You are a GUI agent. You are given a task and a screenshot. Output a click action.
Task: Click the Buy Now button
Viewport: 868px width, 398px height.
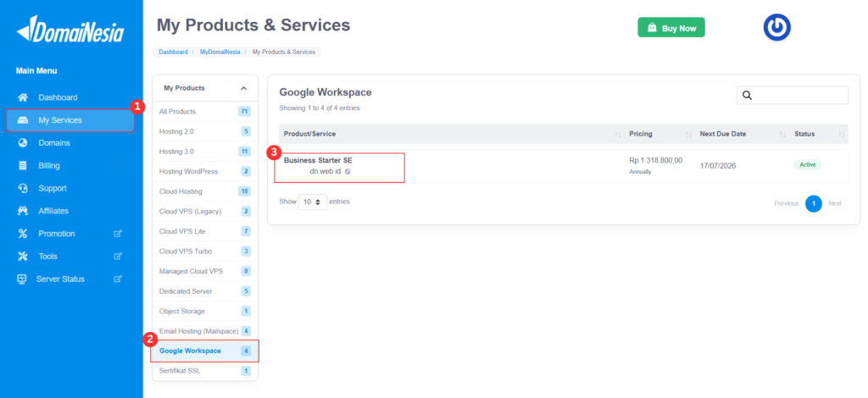pyautogui.click(x=671, y=28)
